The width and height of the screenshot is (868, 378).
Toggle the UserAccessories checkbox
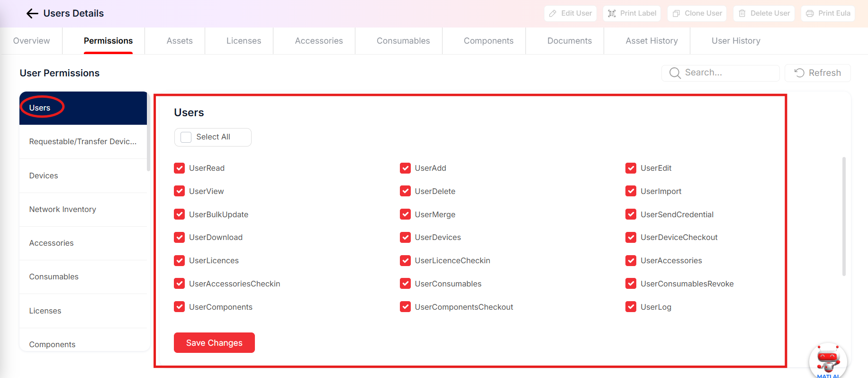631,260
